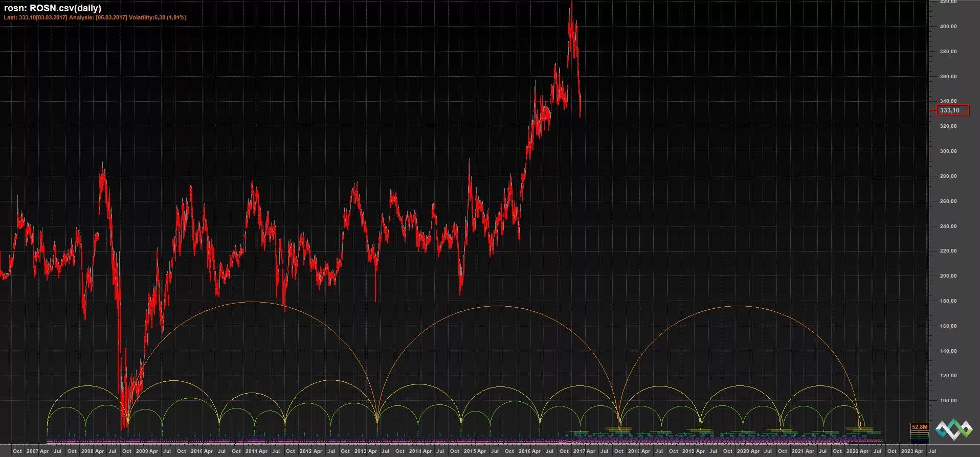Image resolution: width=980 pixels, height=457 pixels.
Task: Click the 2022 year label on the time axis
Action: click(852, 451)
